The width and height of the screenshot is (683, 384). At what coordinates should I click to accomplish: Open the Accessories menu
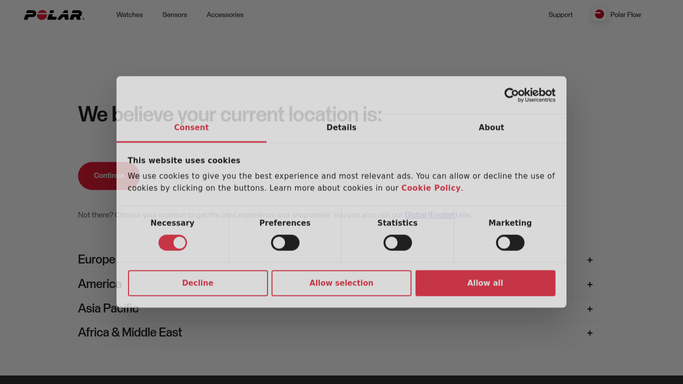click(x=225, y=15)
